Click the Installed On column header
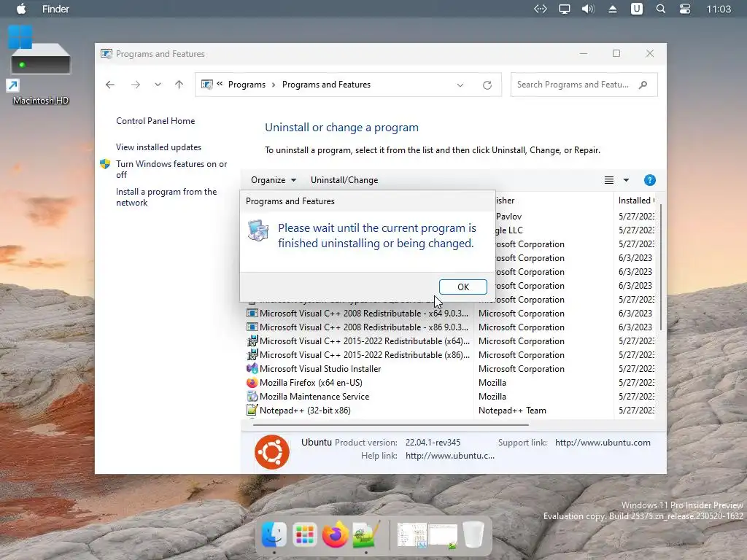Image resolution: width=747 pixels, height=560 pixels. coord(636,201)
